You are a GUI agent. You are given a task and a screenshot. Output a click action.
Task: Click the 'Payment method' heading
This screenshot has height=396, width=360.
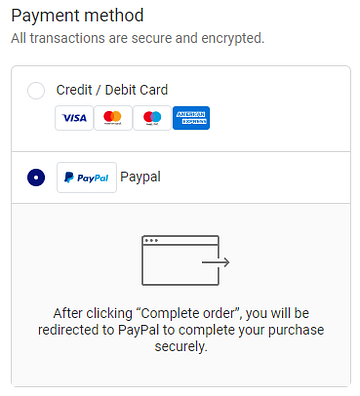tap(77, 15)
